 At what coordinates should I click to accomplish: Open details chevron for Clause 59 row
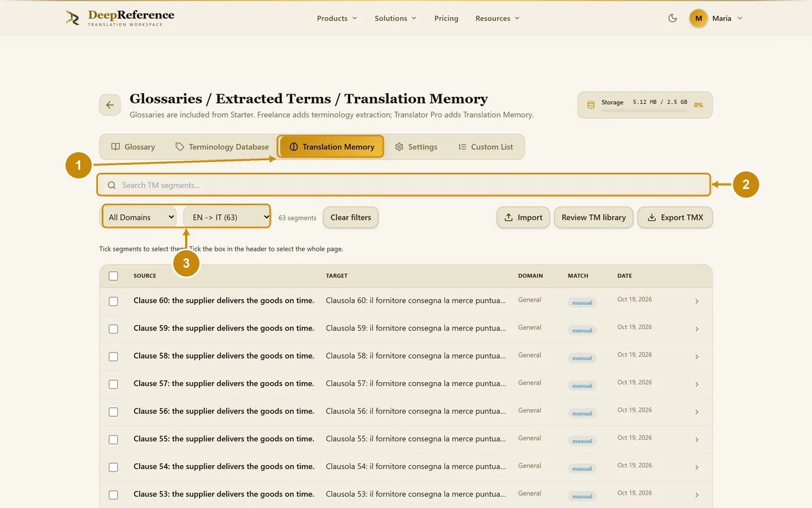point(697,329)
